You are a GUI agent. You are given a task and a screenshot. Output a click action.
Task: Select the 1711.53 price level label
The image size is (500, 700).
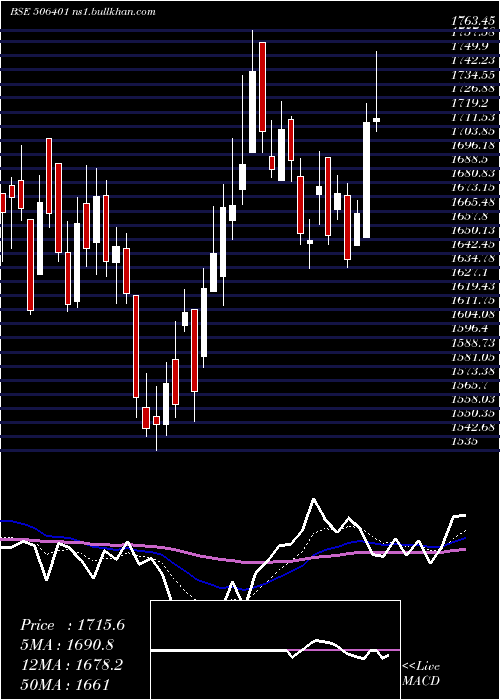[x=472, y=117]
